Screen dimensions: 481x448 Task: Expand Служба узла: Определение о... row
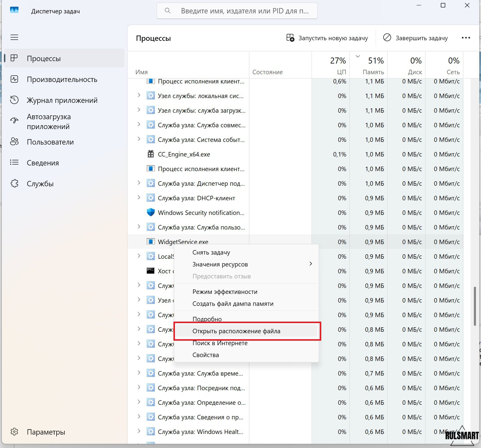point(139,402)
